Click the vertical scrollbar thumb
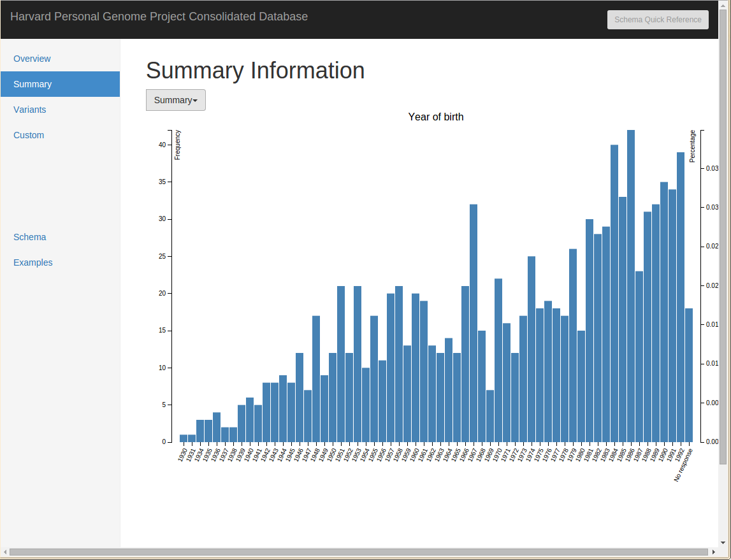 (x=722, y=255)
